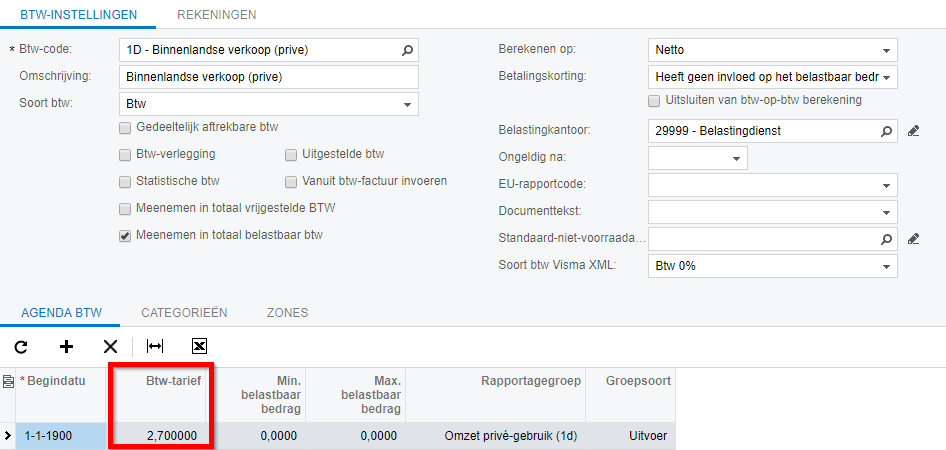Uncheck Meenemen in totaal belastbaar btw
Viewport: 946px width, 450px height.
[125, 236]
